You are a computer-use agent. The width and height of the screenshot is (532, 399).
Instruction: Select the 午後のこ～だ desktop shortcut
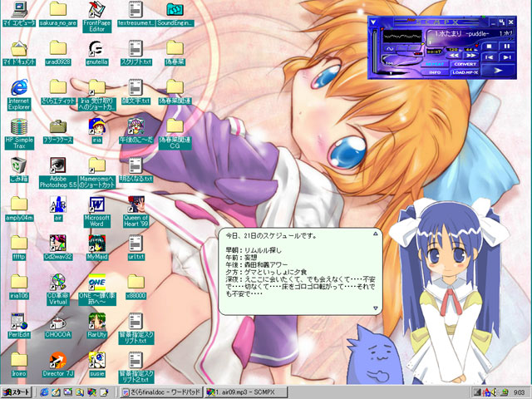point(136,131)
